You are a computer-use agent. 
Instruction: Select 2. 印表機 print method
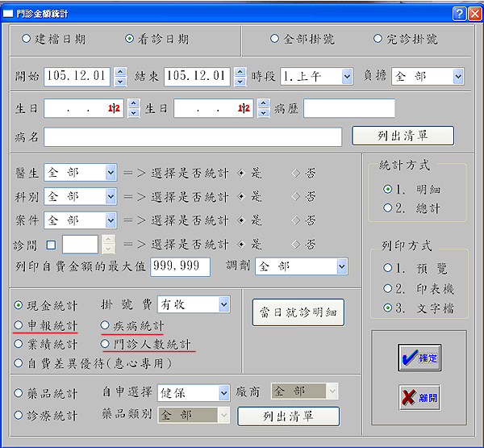pyautogui.click(x=389, y=287)
